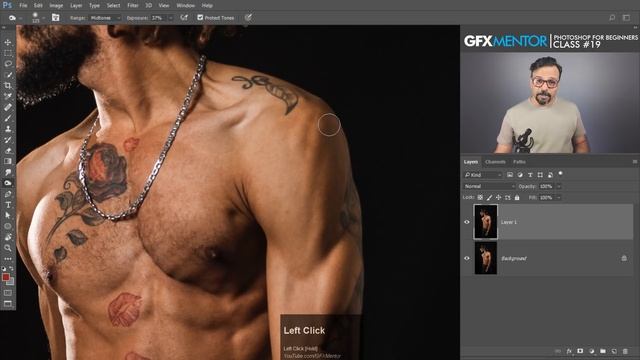640x360 pixels.
Task: Select the Eyedropper tool
Action: pos(8,96)
